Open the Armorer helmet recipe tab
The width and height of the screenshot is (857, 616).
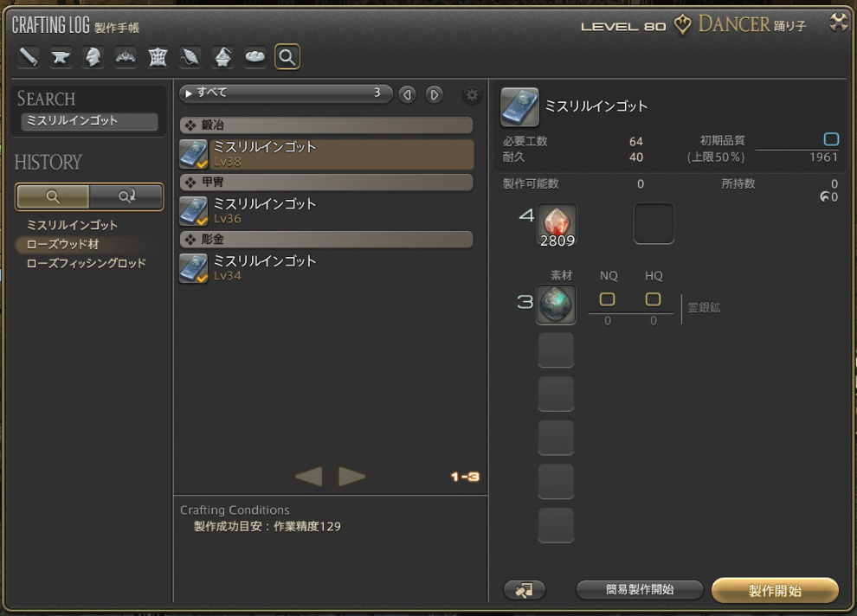(93, 56)
